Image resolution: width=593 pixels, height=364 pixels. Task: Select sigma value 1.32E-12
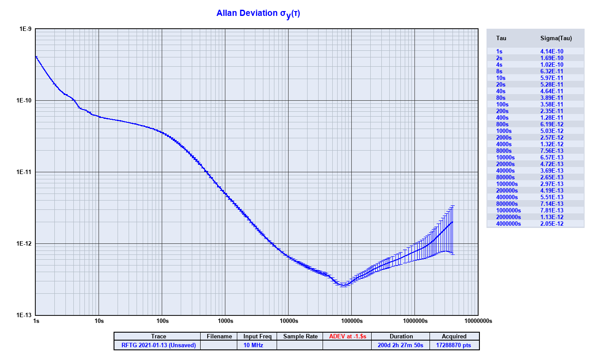(x=552, y=144)
